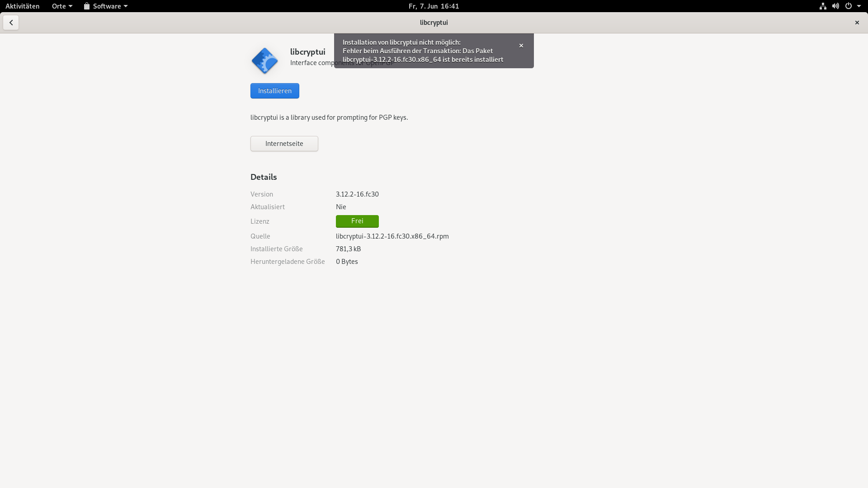Image resolution: width=868 pixels, height=488 pixels.
Task: Close the libcryptui Software window
Action: tap(857, 23)
